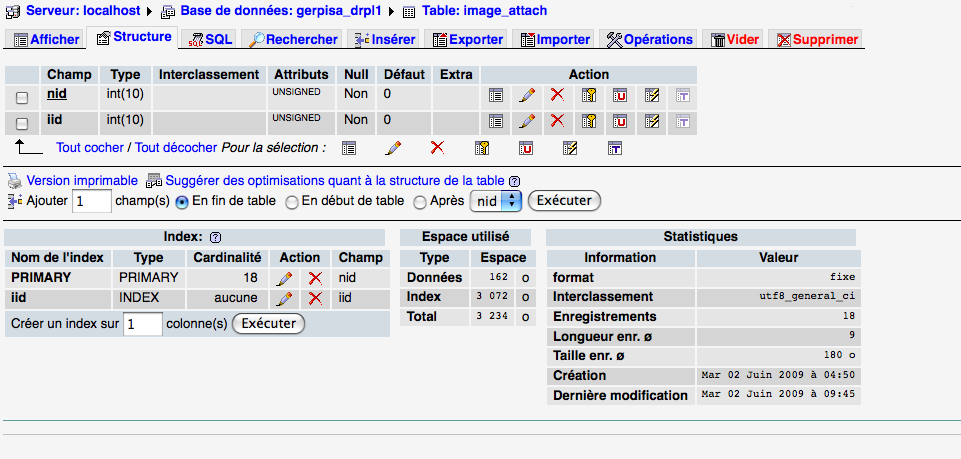Screen dimensions: 961x459
Task: Select Après radio button
Action: click(420, 202)
